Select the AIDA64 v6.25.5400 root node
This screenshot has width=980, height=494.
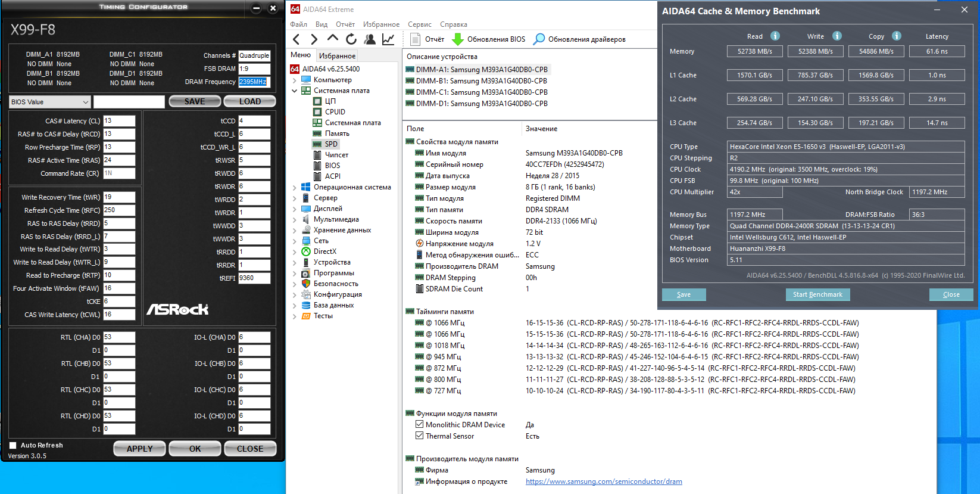click(326, 69)
